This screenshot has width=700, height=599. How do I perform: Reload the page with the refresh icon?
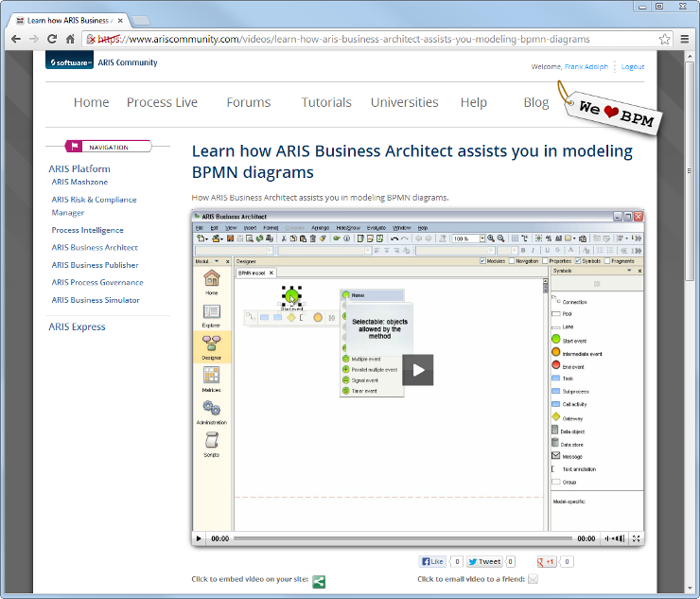[52, 40]
